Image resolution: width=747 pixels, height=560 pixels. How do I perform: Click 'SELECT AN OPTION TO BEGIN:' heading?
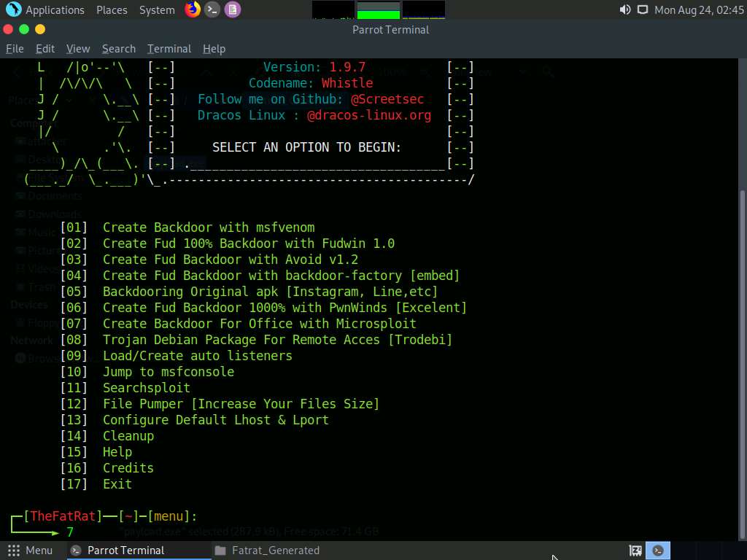[x=307, y=147]
